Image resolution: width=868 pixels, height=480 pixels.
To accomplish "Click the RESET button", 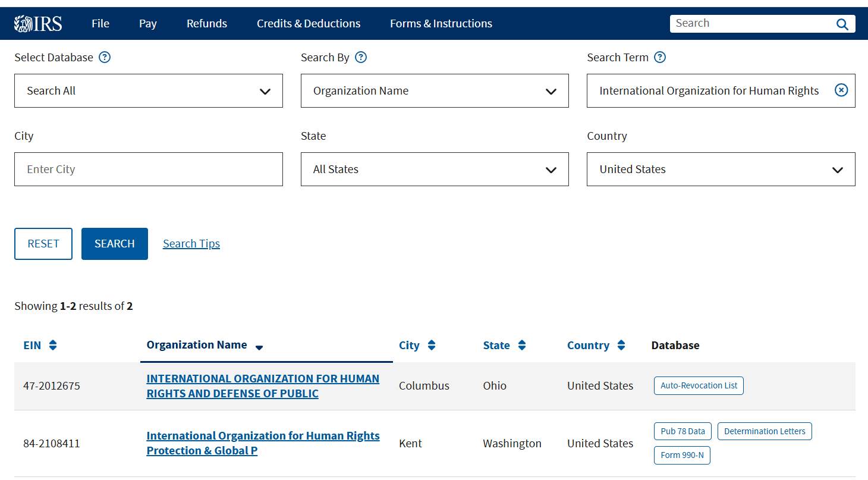I will [x=43, y=244].
